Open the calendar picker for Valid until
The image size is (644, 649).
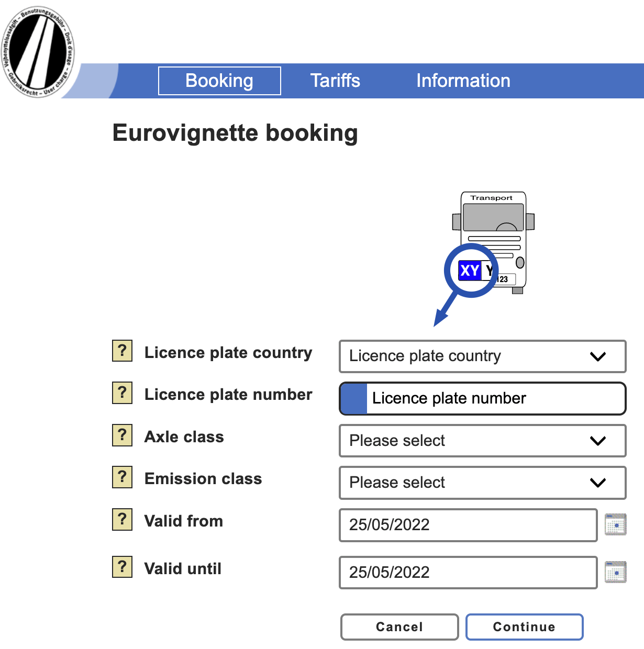[x=616, y=572]
